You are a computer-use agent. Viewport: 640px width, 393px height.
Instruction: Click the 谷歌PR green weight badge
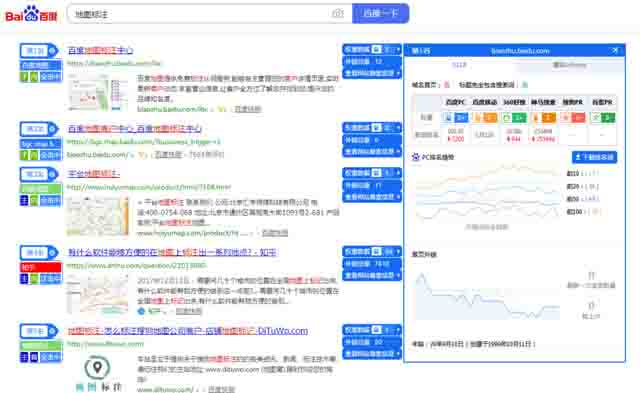[602, 118]
